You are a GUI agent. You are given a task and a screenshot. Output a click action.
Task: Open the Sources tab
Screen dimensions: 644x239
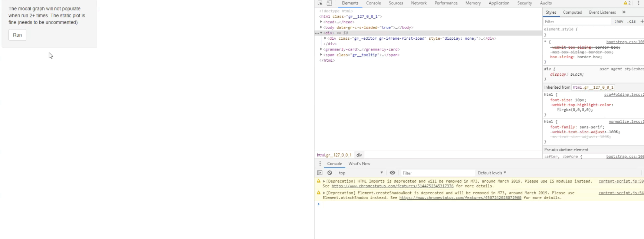[x=396, y=3]
